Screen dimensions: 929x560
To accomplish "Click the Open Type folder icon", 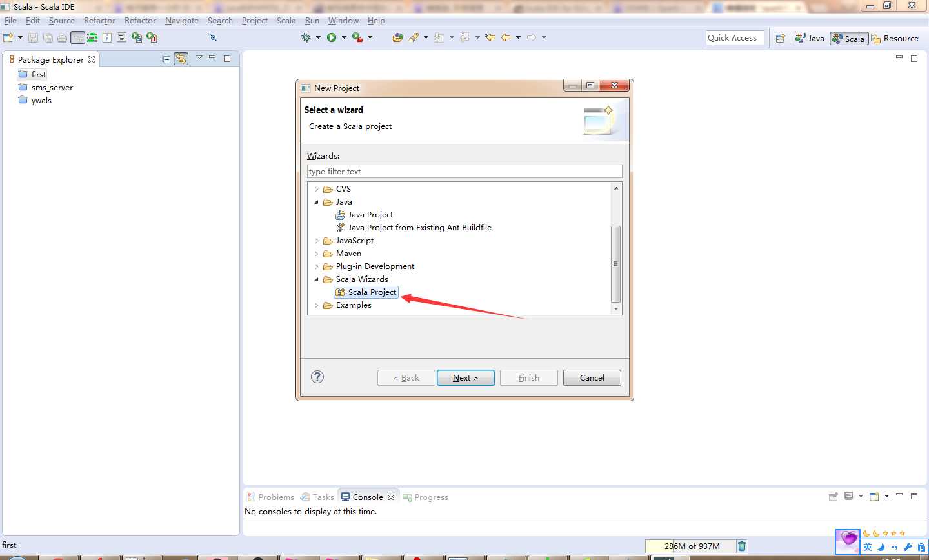I will (398, 37).
